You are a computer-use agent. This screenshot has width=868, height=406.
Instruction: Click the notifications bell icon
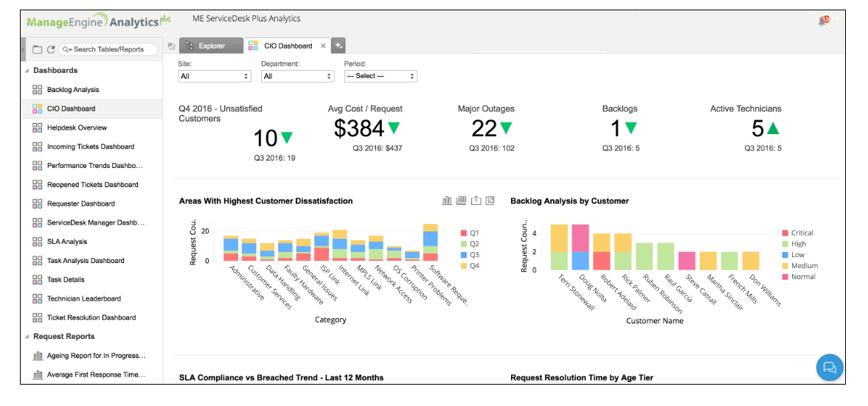tap(823, 21)
